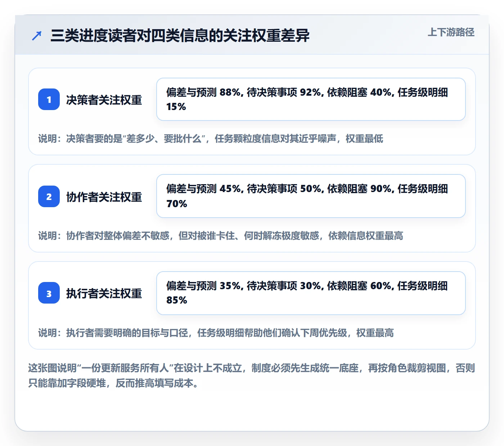
Task: Click the value box with 偏差与预测 45%
Action: (x=311, y=196)
